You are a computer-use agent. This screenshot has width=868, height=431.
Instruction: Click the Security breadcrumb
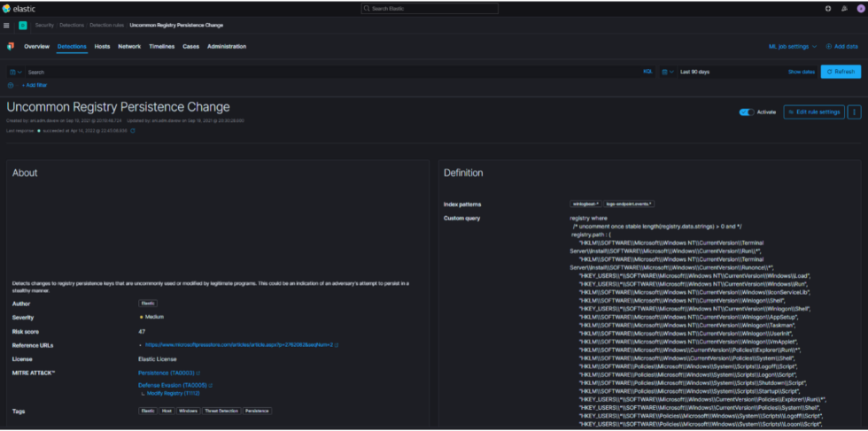tap(45, 26)
